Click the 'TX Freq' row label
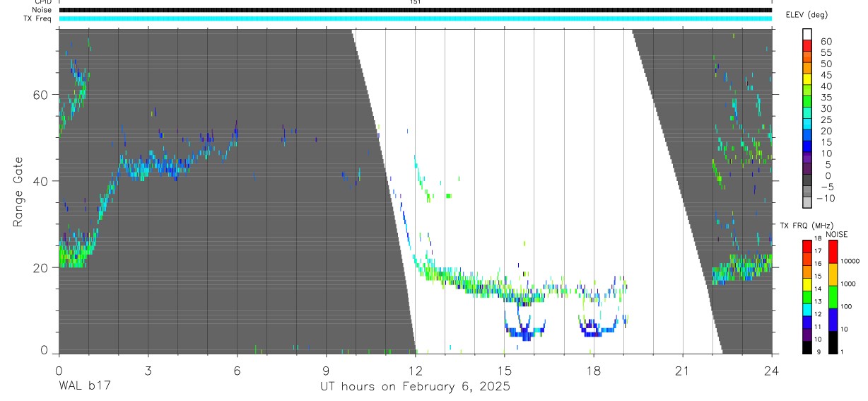 (x=37, y=18)
